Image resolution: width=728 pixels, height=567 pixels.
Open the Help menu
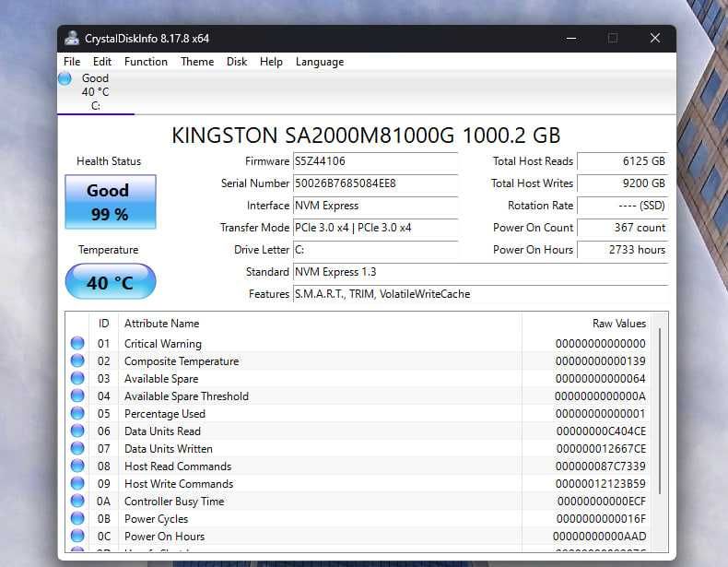pos(271,62)
